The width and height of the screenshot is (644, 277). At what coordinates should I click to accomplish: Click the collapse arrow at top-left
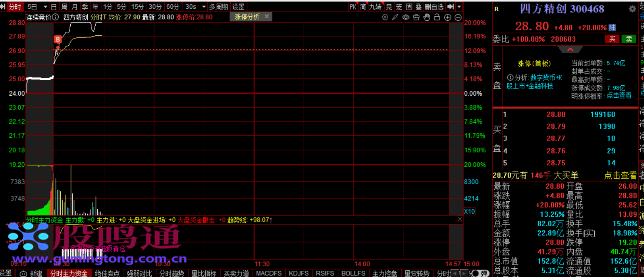[x=4, y=7]
